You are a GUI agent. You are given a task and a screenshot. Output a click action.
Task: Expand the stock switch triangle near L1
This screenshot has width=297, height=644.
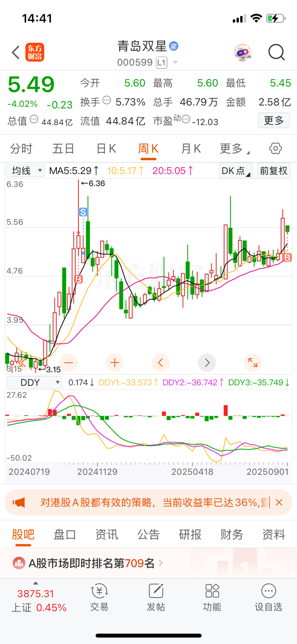[175, 62]
